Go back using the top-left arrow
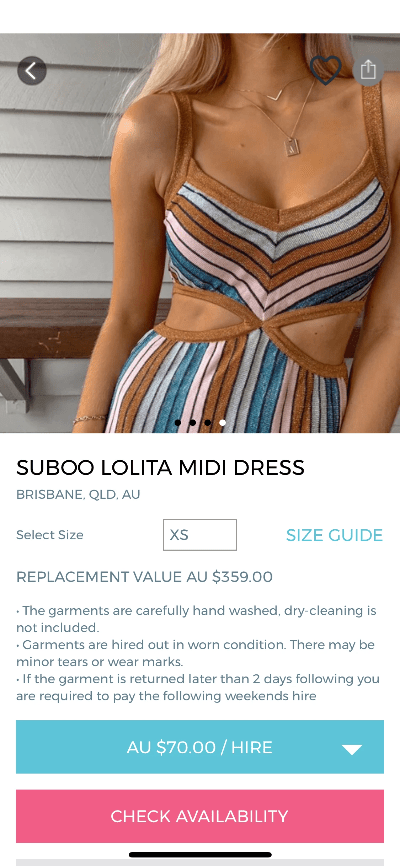Image resolution: width=400 pixels, height=866 pixels. click(31, 71)
